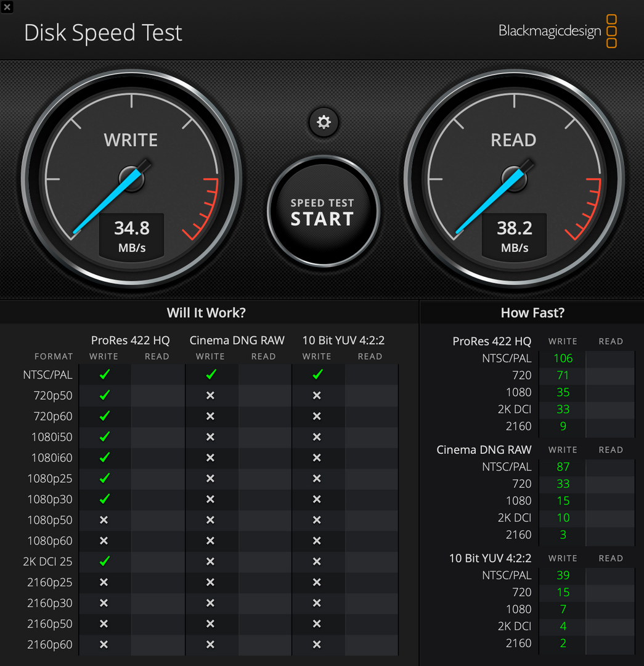The width and height of the screenshot is (644, 666).
Task: Click the 38.2 MB/s read speed readout
Action: point(515,235)
